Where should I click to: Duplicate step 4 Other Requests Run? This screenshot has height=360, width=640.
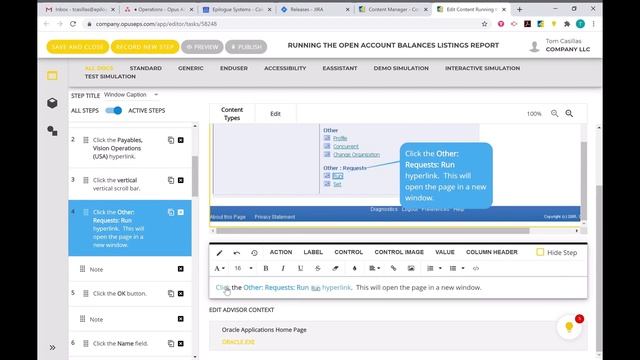[171, 212]
